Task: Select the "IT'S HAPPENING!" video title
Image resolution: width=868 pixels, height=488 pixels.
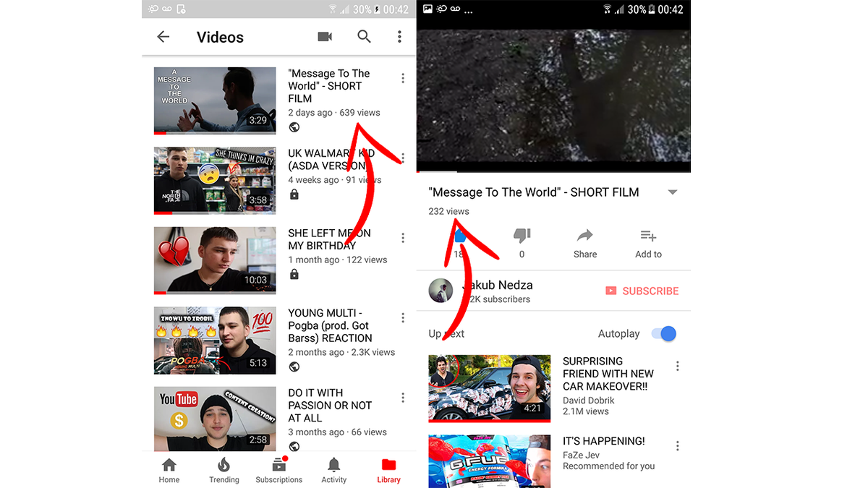Action: [x=604, y=441]
